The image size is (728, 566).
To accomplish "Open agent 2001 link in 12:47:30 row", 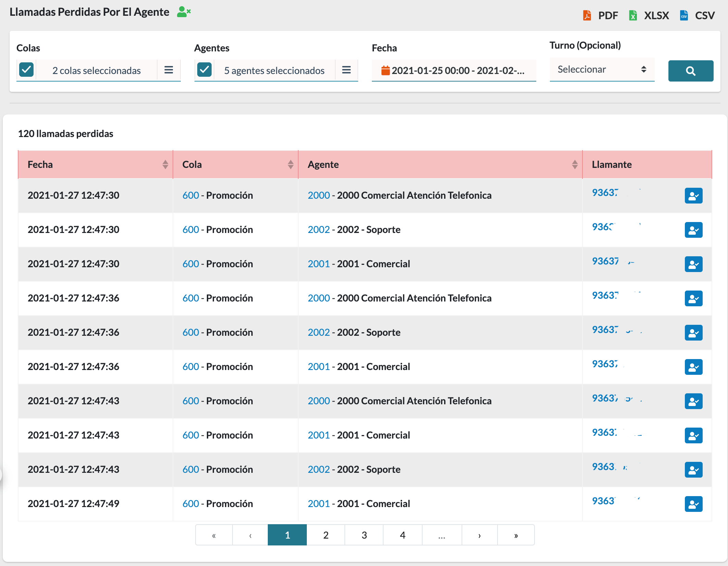I will (x=318, y=264).
